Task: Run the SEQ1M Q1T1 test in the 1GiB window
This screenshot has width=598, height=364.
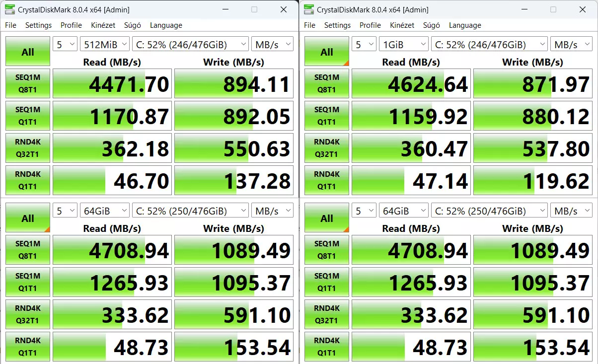Action: pyautogui.click(x=327, y=116)
